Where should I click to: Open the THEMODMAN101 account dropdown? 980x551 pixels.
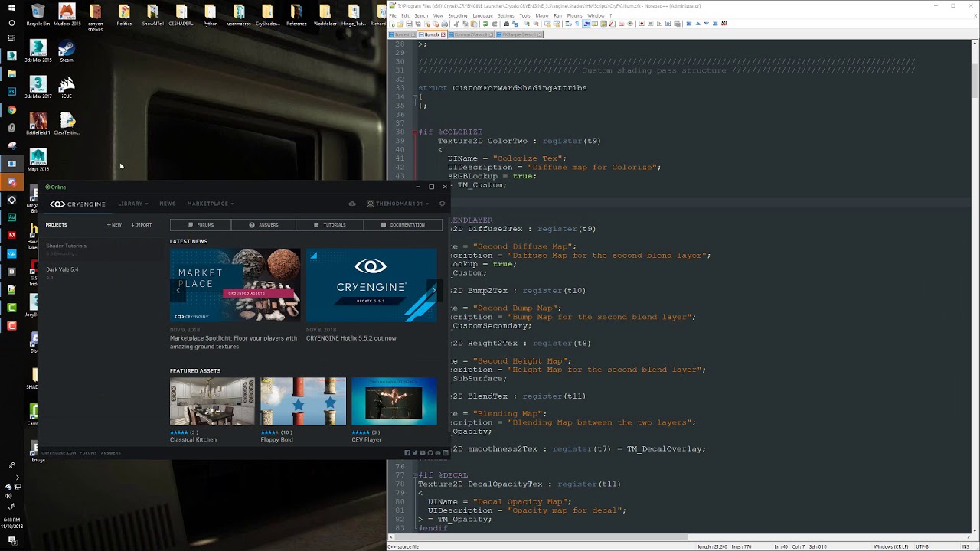pyautogui.click(x=398, y=204)
